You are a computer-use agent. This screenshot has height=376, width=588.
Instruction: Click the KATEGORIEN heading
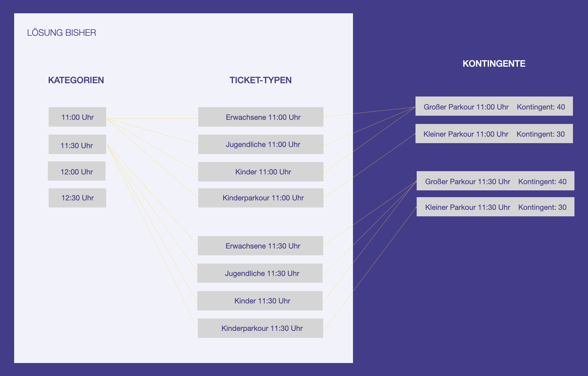[x=76, y=80]
